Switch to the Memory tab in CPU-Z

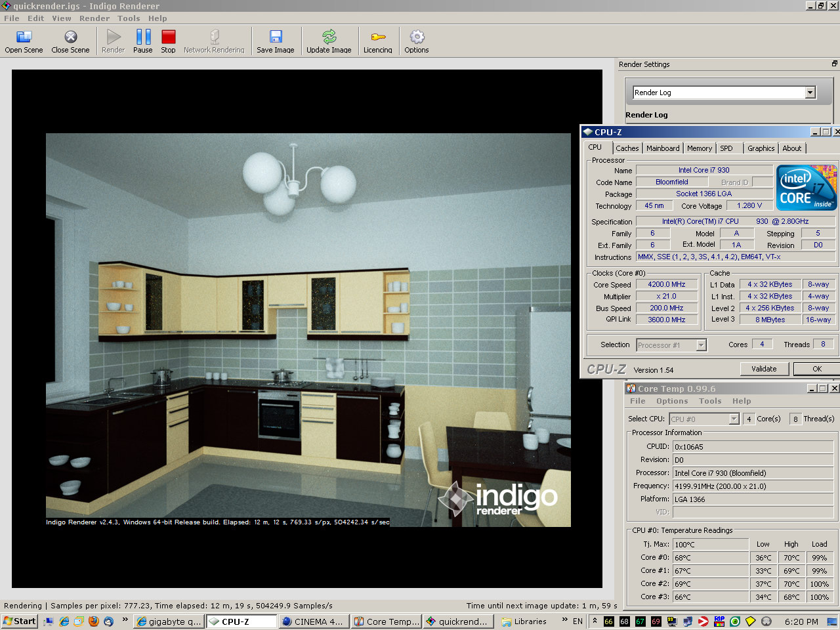click(x=700, y=148)
